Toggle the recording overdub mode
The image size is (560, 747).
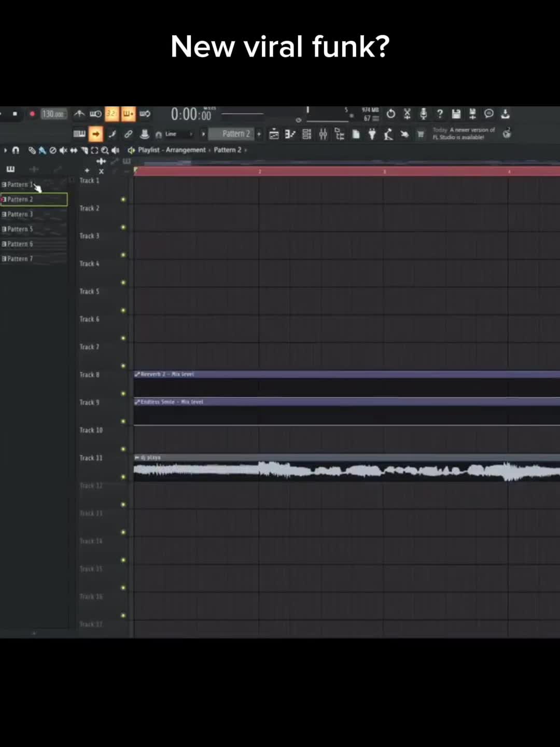click(x=128, y=114)
